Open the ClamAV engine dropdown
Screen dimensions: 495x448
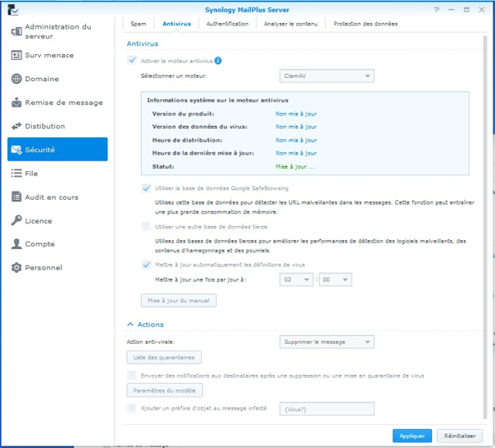point(326,76)
